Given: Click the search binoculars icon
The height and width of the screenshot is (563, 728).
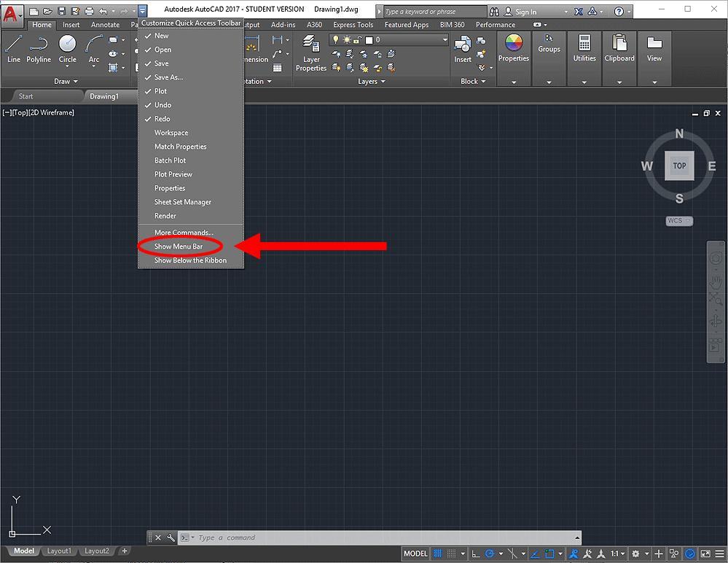Looking at the screenshot, I should point(495,12).
